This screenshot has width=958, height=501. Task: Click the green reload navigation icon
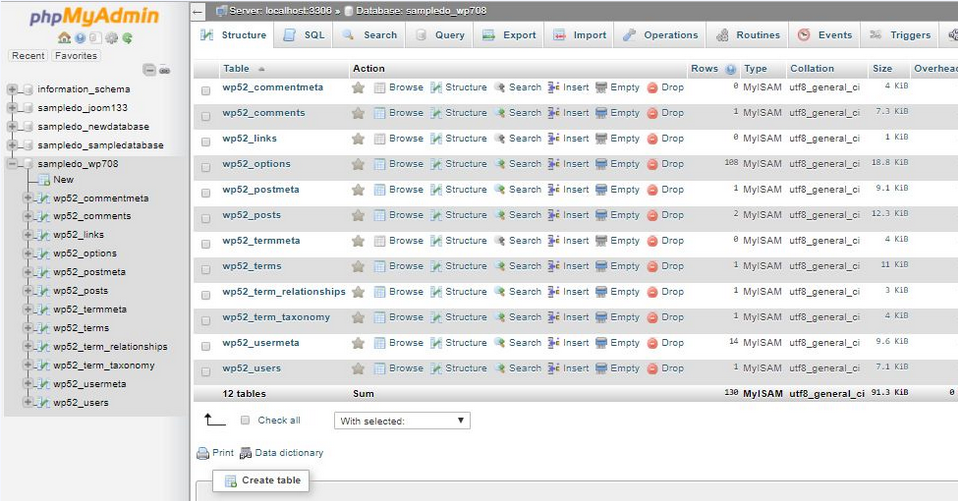coord(127,38)
